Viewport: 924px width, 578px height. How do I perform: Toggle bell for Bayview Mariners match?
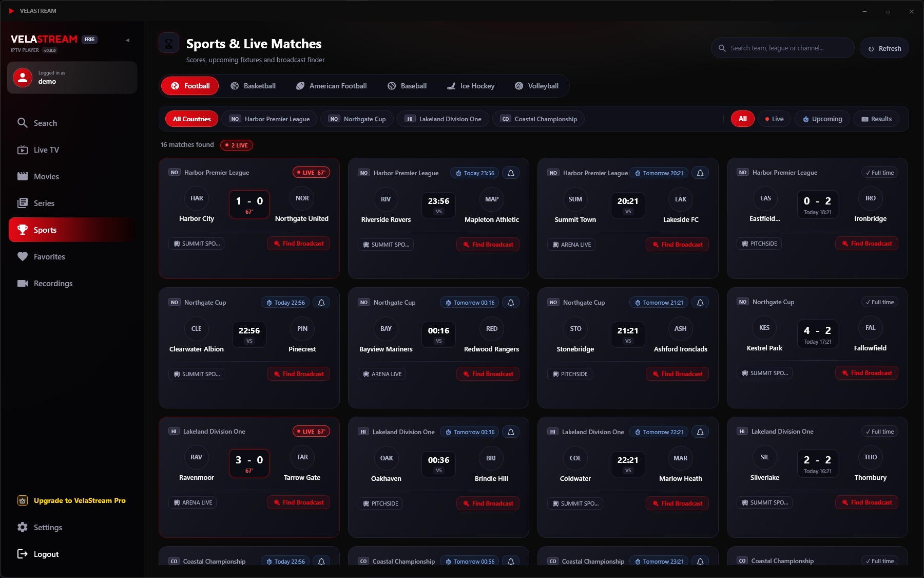pos(511,303)
